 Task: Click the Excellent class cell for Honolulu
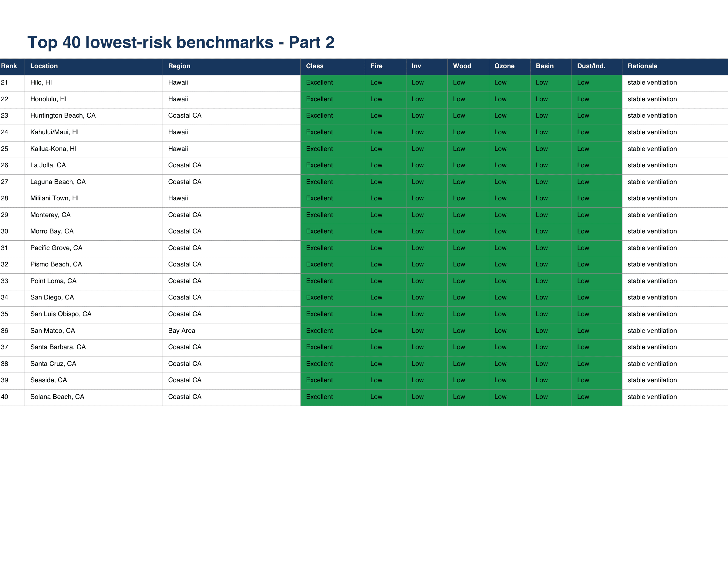click(x=333, y=100)
